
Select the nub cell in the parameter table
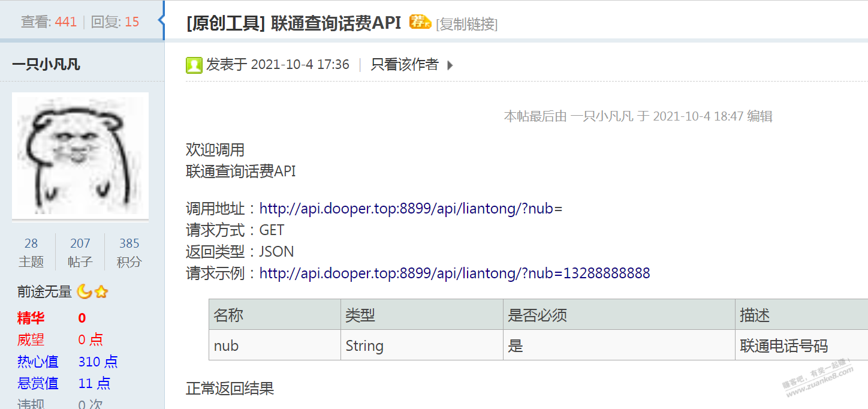click(227, 345)
